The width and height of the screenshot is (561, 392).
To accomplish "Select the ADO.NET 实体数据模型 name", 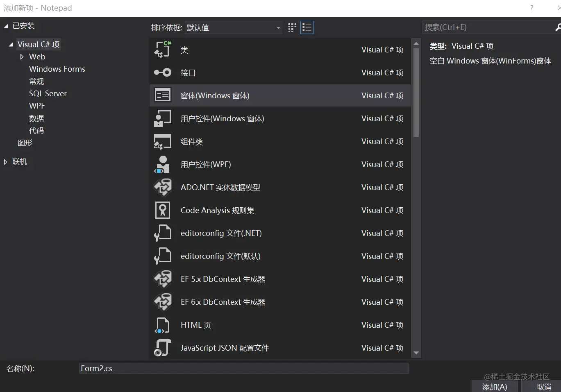I will point(220,188).
